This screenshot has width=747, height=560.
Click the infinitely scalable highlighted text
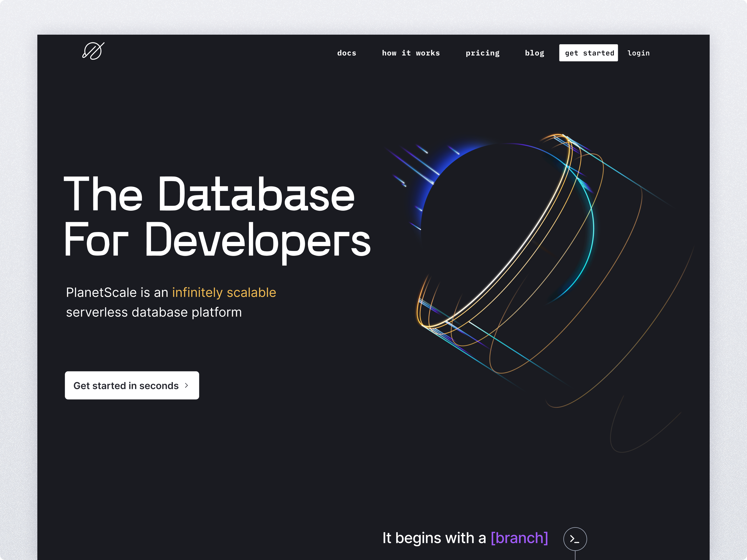tap(224, 292)
